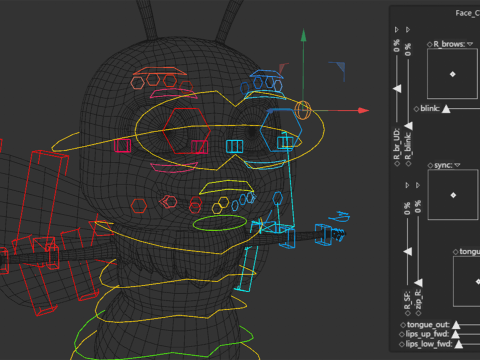This screenshot has width=480, height=360.
Task: Select the pink square control beside red eye
Action: 122,146
